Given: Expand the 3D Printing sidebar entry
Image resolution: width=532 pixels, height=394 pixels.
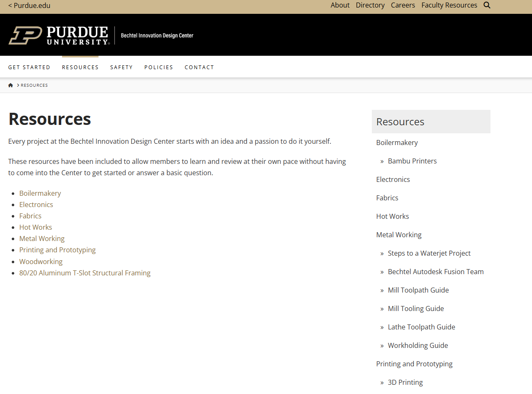Looking at the screenshot, I should [x=405, y=382].
